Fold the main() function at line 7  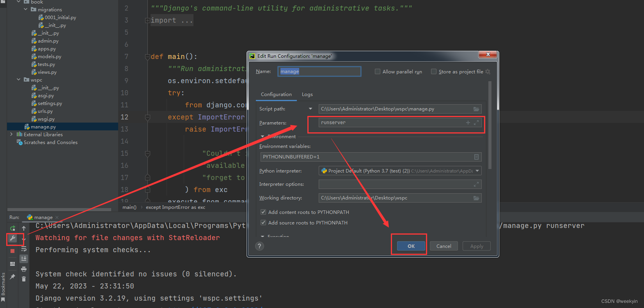[x=147, y=57]
